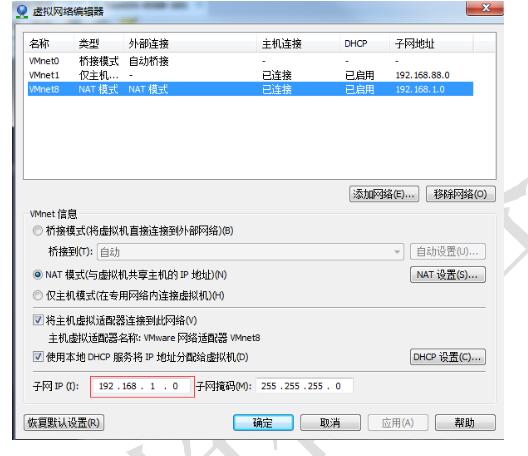Click Restore Defaults (恢复默认设置)
528x456 pixels.
click(x=64, y=422)
